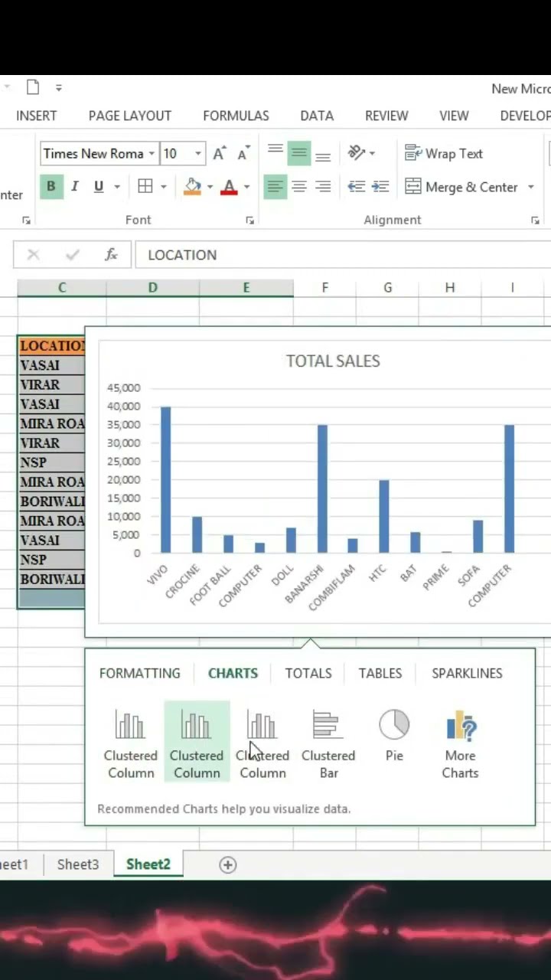Click the Borders icon
This screenshot has width=551, height=980.
(x=145, y=186)
